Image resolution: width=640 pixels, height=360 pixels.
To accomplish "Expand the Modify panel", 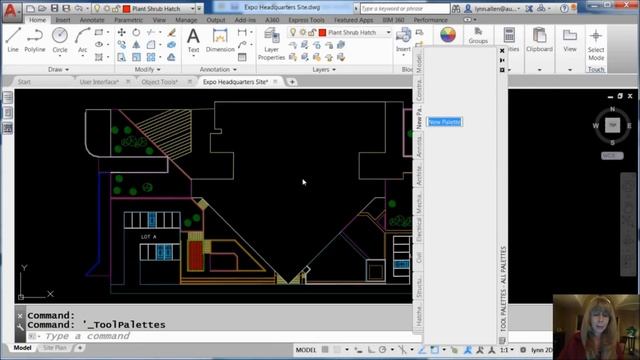I will [x=147, y=70].
